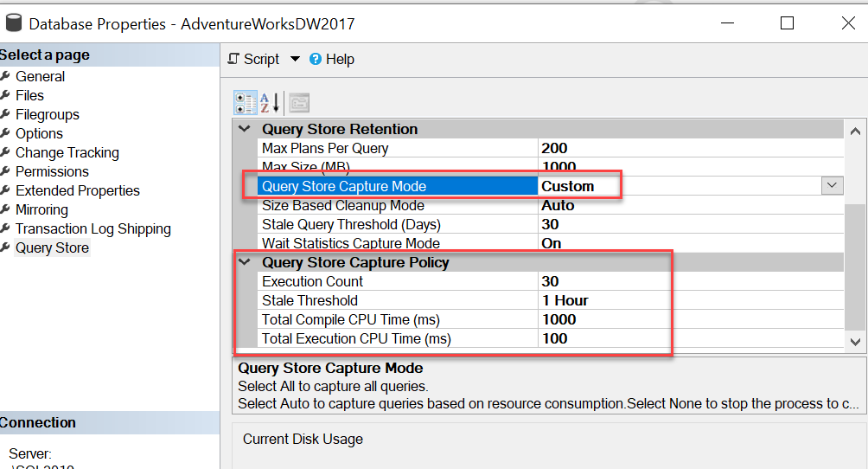
Task: Click the Help question mark icon
Action: click(x=315, y=59)
